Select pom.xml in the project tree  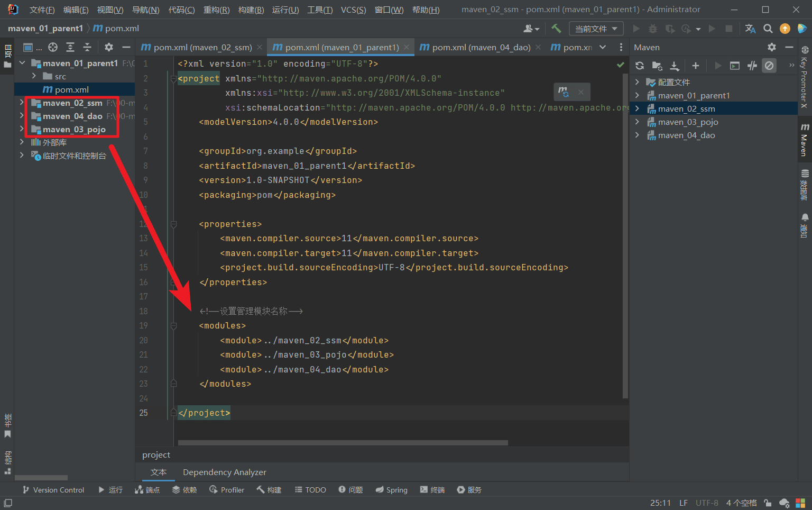(x=71, y=89)
